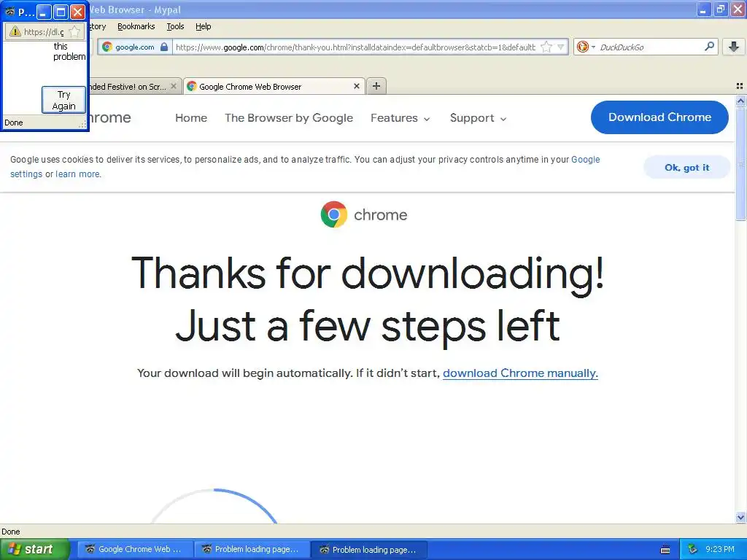Click the vertical scrollbar thumb
Image resolution: width=747 pixels, height=560 pixels.
740,163
